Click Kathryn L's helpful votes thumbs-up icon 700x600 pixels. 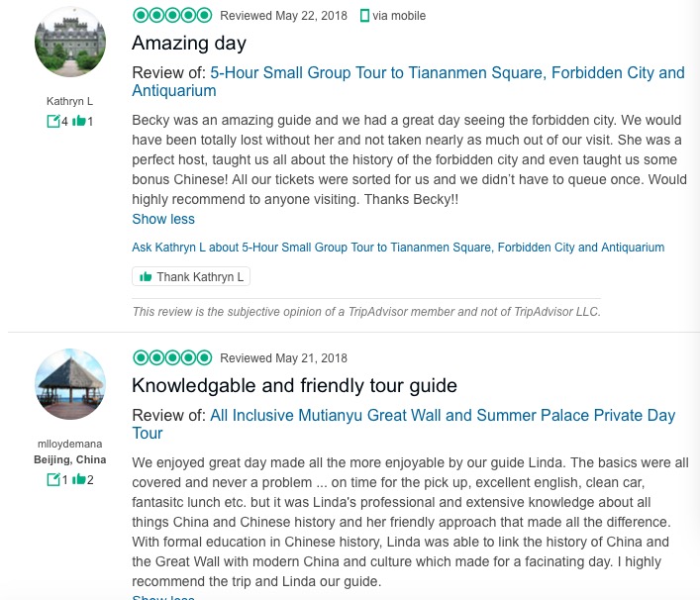(x=78, y=122)
